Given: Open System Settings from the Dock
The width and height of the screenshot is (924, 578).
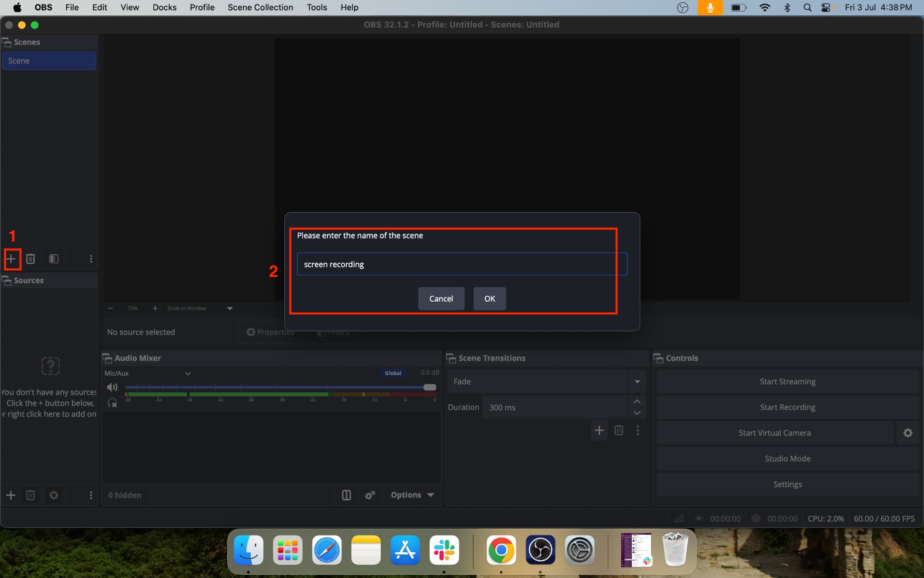Looking at the screenshot, I should 579,550.
